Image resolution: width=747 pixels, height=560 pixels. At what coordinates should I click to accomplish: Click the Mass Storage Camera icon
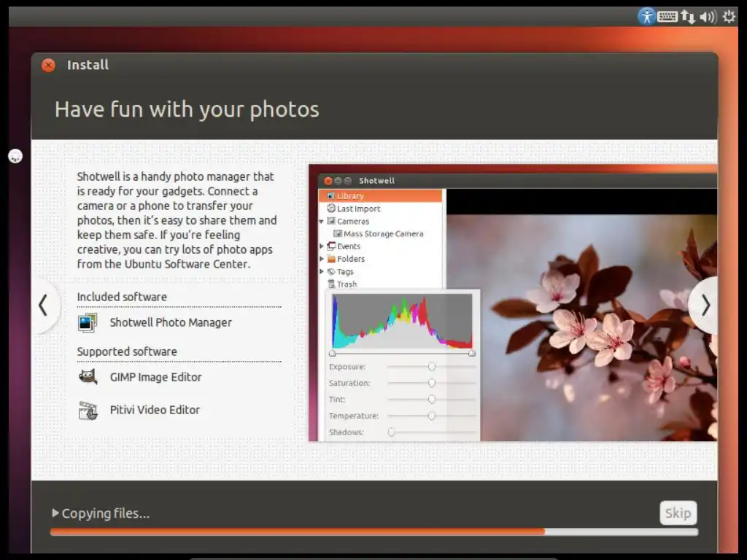(338, 233)
